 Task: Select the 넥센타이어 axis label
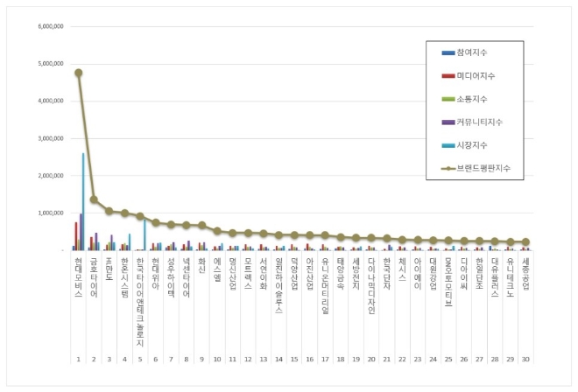pos(186,278)
